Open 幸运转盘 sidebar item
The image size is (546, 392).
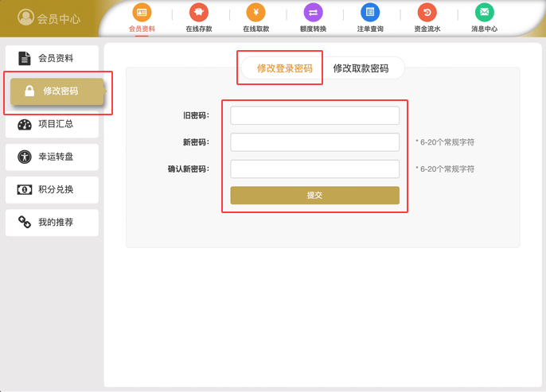[53, 157]
